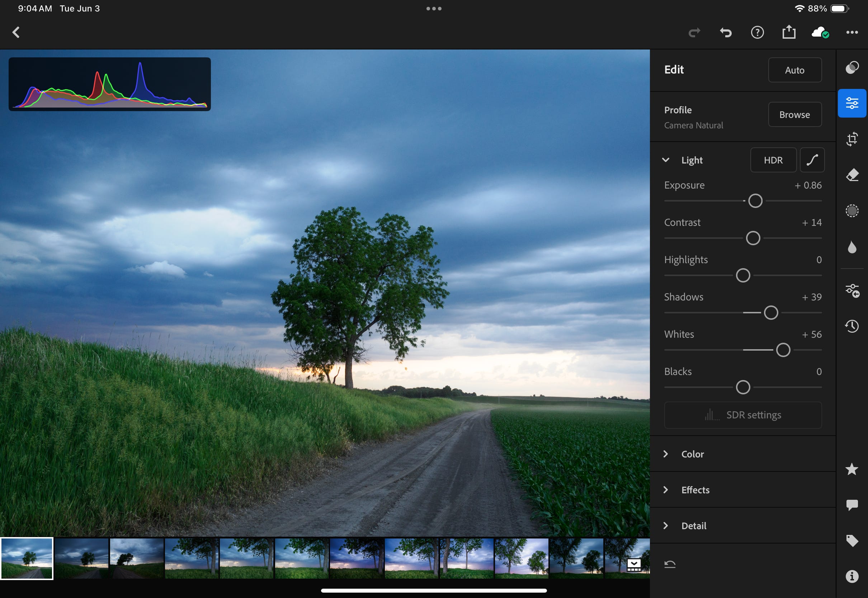The width and height of the screenshot is (868, 598).
Task: Click the cloud sync status icon
Action: point(820,33)
